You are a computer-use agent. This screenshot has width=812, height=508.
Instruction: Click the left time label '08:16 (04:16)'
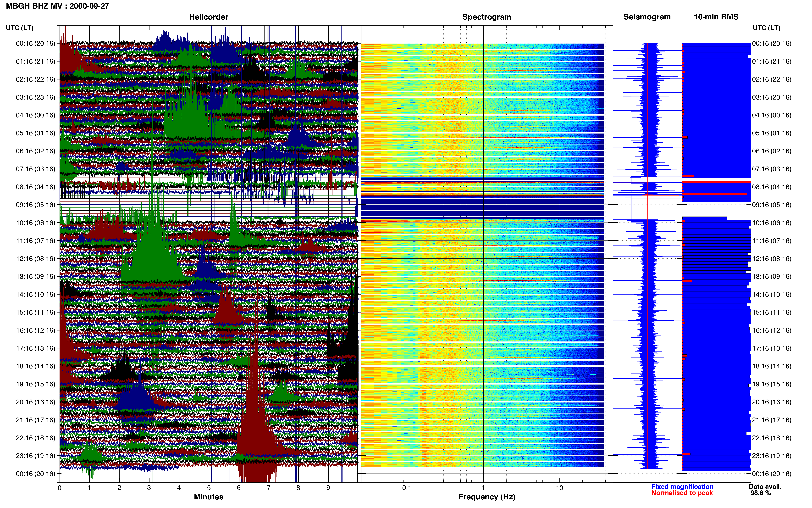click(x=36, y=187)
